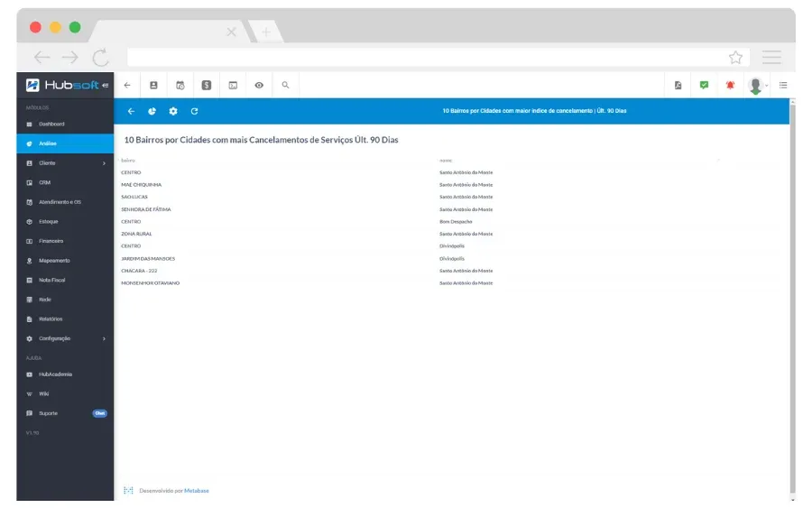The height and width of the screenshot is (508, 812).
Task: Click the report title heading
Action: 261,140
